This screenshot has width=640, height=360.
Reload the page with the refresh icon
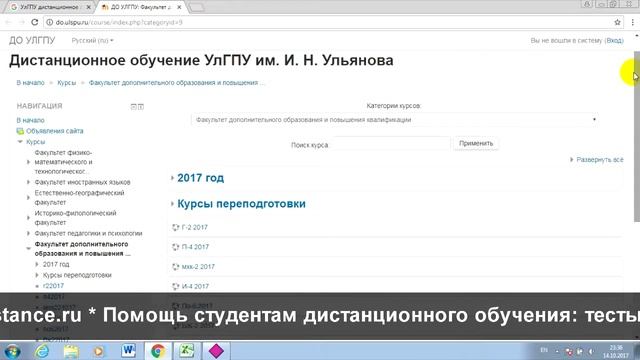point(35,22)
